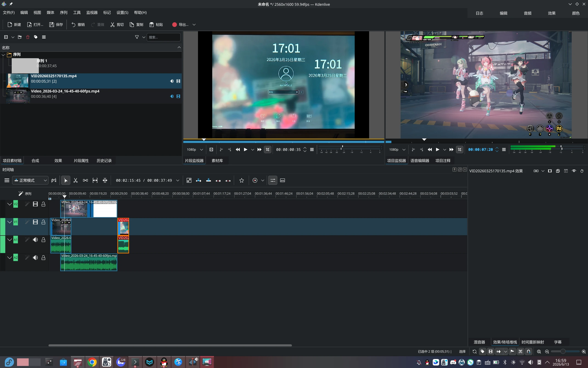Toggle lock on track A2
Image resolution: width=588 pixels, height=368 pixels.
[43, 258]
